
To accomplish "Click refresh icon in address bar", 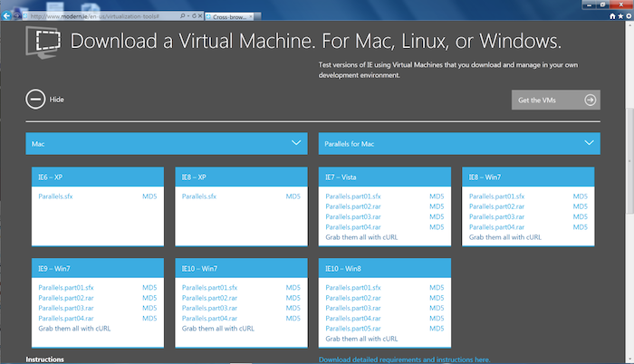I will [194, 16].
